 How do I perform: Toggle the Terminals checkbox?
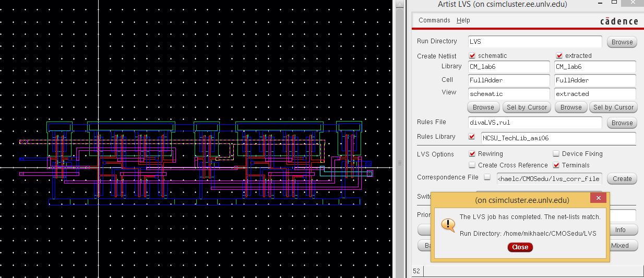pos(556,165)
